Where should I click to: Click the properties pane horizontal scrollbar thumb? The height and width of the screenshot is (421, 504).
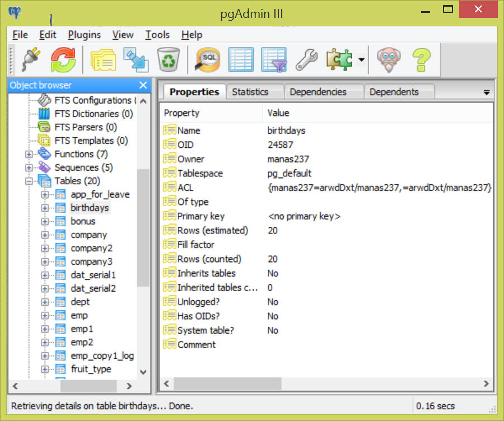click(x=227, y=383)
